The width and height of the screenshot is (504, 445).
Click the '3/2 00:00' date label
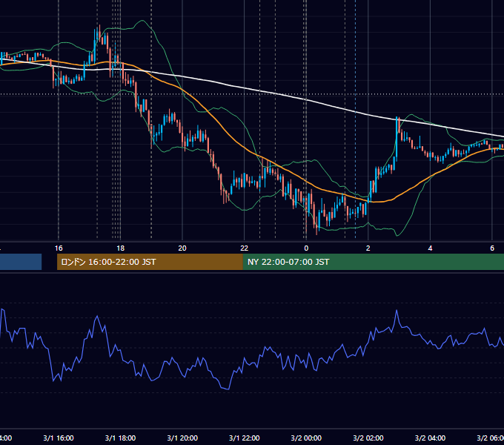[306, 438]
